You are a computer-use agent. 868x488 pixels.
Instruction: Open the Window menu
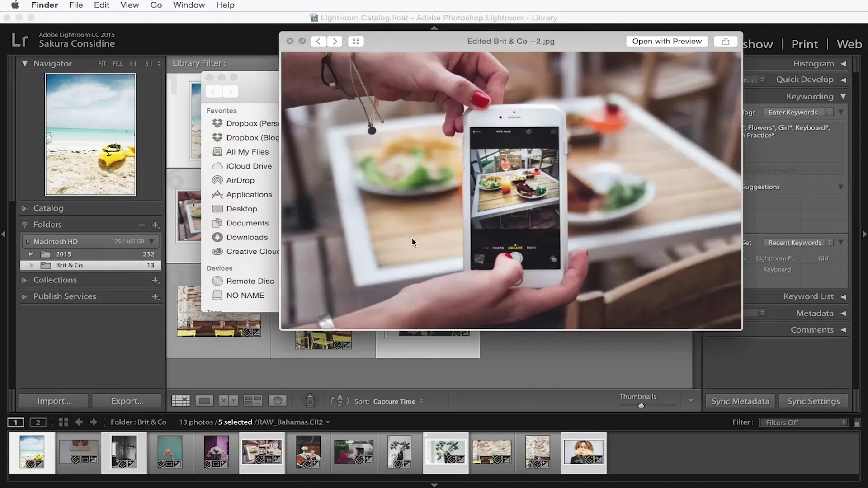point(189,5)
